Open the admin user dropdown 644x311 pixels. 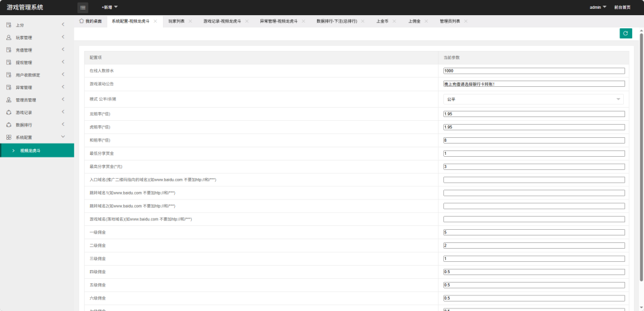point(598,8)
